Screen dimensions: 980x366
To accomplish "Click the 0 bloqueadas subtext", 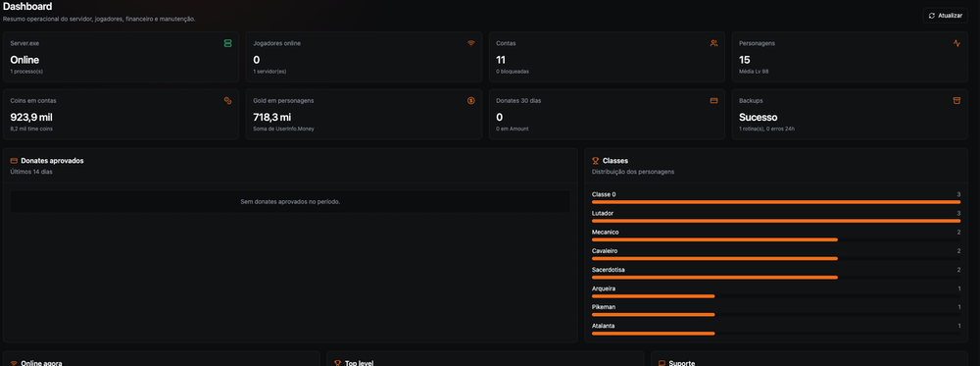I will click(x=513, y=72).
